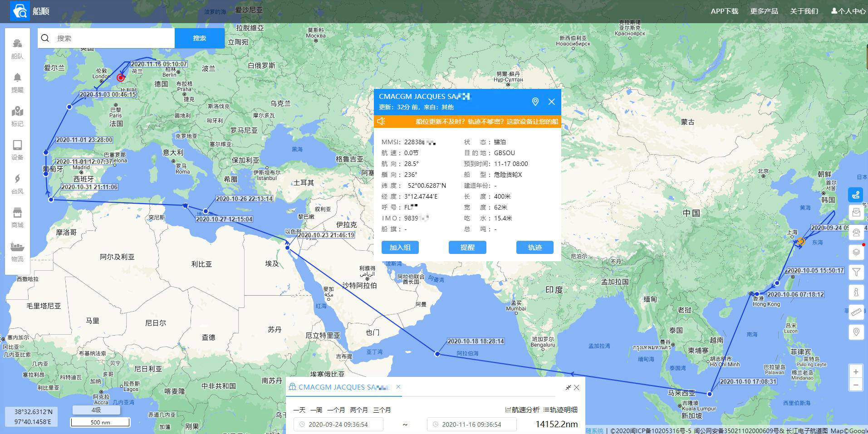Viewport: 868px width, 434px height.
Task: Close the ship info popup
Action: click(x=551, y=102)
